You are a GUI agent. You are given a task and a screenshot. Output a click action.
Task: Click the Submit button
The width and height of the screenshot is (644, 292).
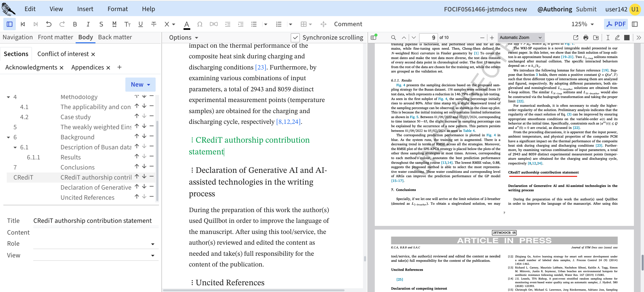(x=586, y=9)
